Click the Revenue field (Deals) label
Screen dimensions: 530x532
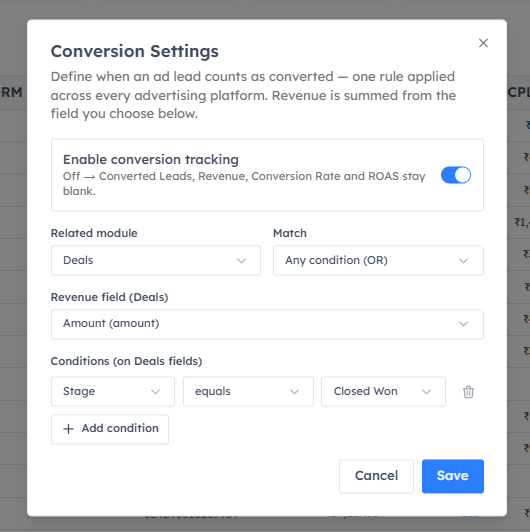[x=110, y=297]
